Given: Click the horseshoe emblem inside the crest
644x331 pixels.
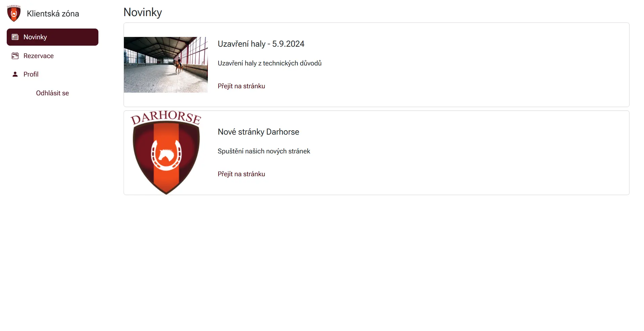Looking at the screenshot, I should pyautogui.click(x=166, y=154).
